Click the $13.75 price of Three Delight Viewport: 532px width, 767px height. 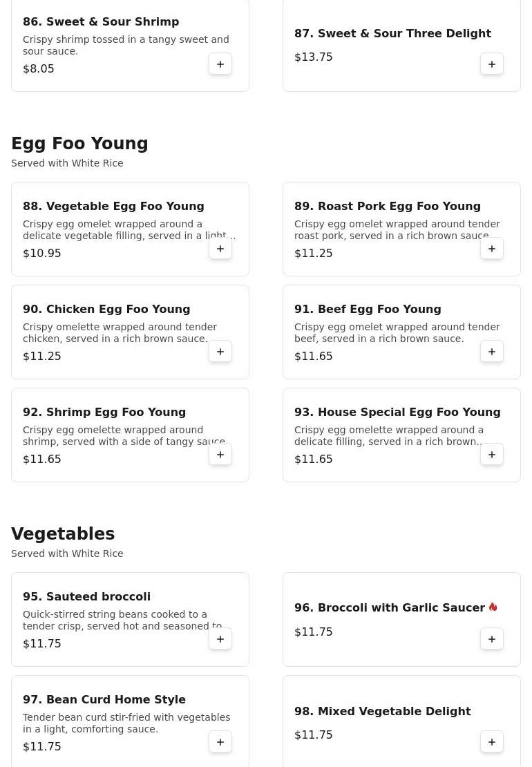[x=314, y=57]
